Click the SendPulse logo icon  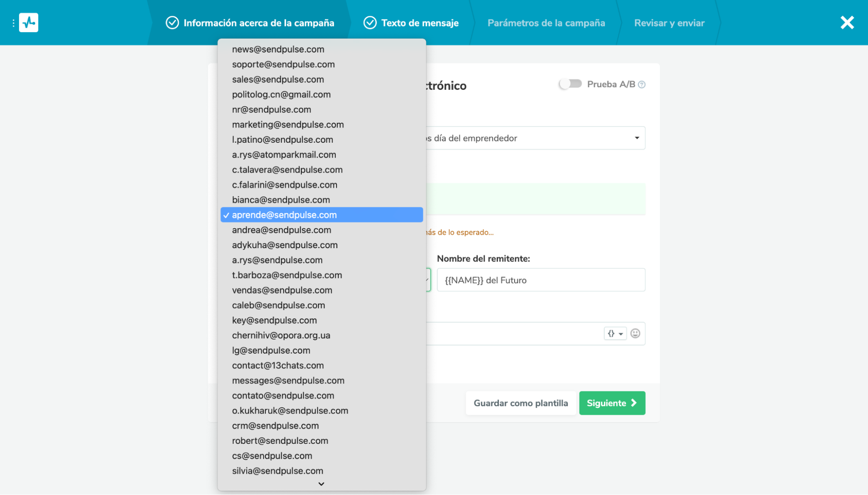(x=29, y=23)
